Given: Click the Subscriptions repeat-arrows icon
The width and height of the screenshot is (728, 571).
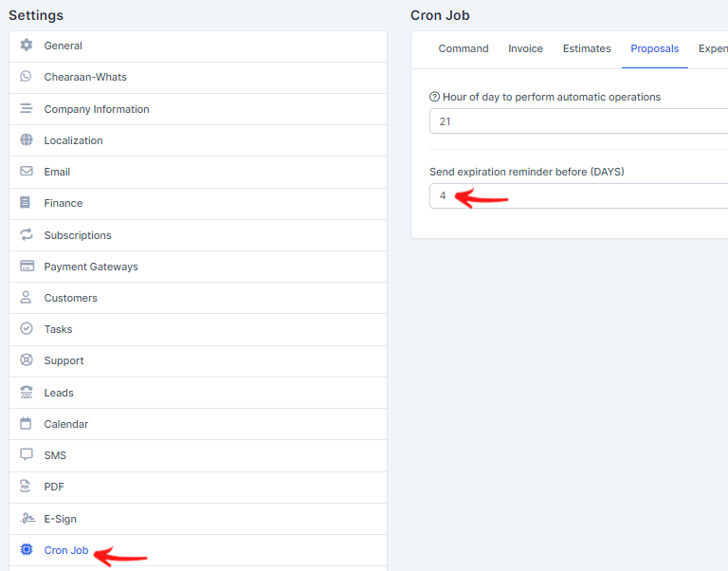Looking at the screenshot, I should (x=27, y=235).
